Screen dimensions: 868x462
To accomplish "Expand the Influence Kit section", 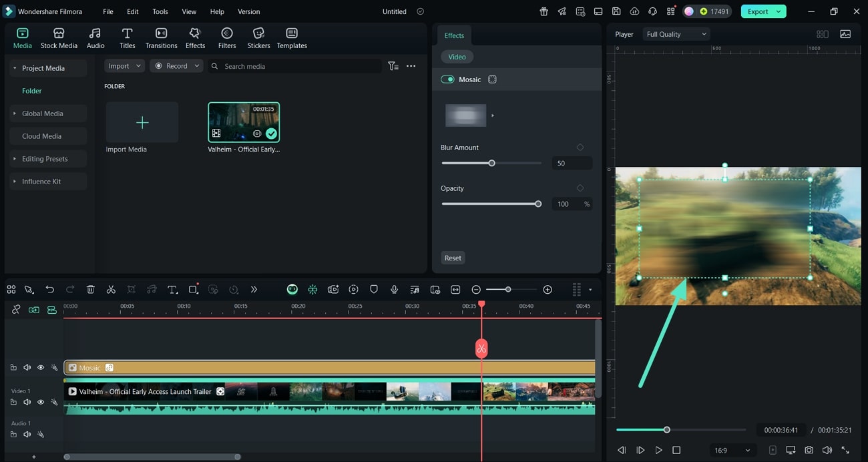I will click(x=15, y=182).
